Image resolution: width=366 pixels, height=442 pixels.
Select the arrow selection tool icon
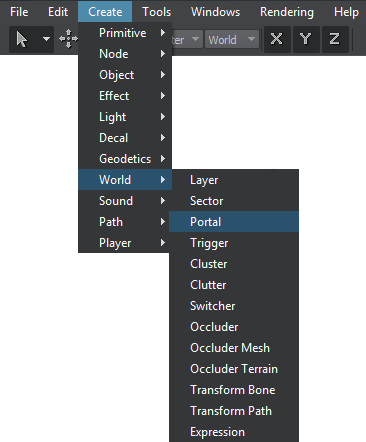pyautogui.click(x=22, y=39)
